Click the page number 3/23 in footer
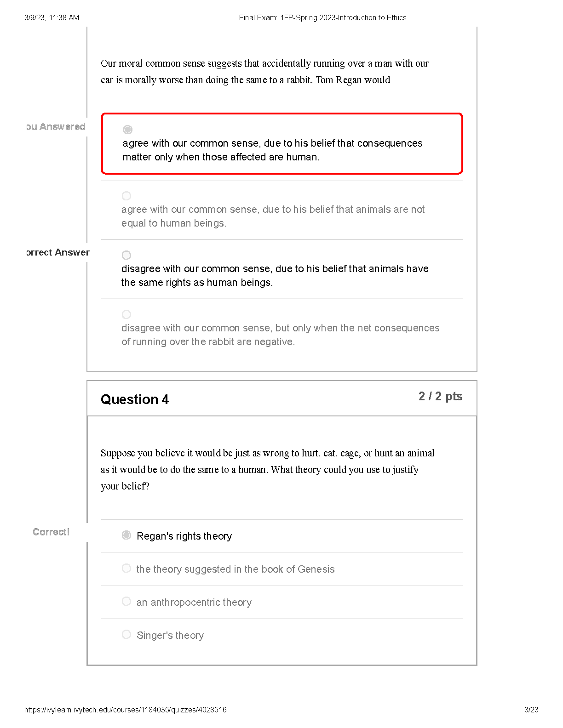 pos(531,710)
